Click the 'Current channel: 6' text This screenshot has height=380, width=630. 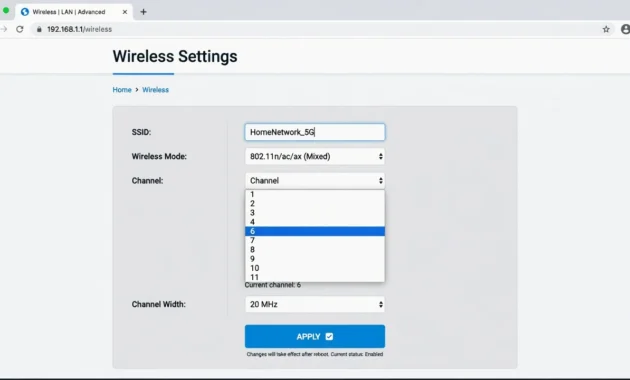(273, 285)
